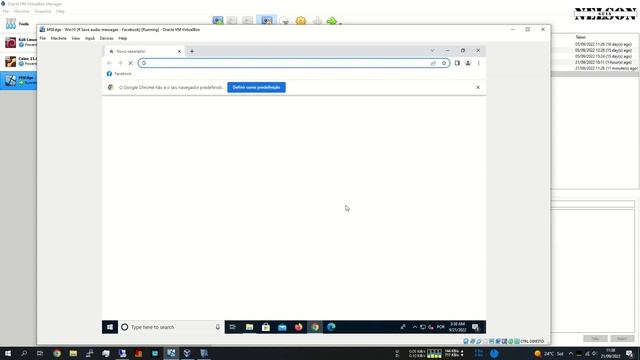Launch Edge from guest taskbar
This screenshot has height=360, width=640.
331,327
